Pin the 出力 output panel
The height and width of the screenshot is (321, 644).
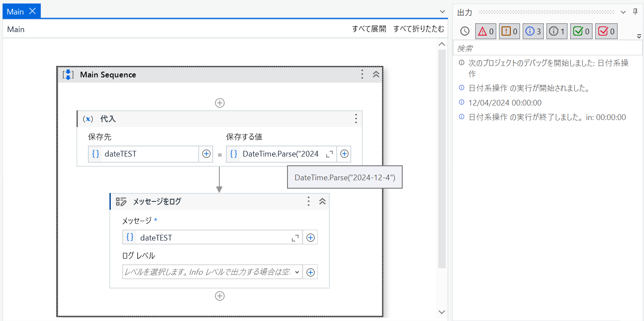tap(635, 12)
